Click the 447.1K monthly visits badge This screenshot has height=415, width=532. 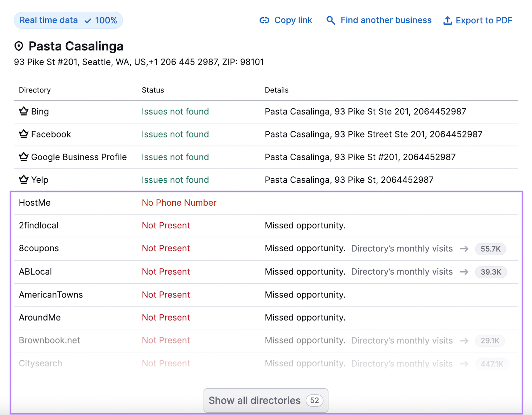492,364
